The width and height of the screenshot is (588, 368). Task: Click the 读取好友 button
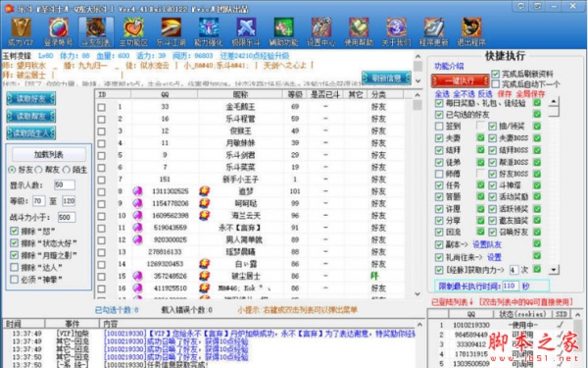tap(31, 99)
